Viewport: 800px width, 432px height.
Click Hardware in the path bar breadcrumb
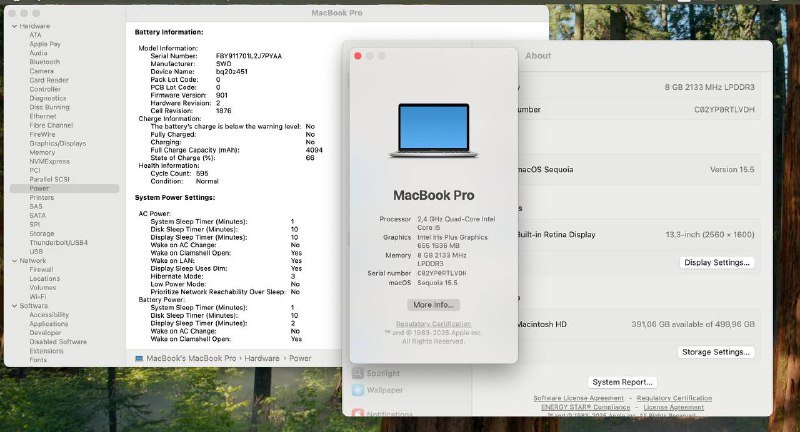coord(262,359)
